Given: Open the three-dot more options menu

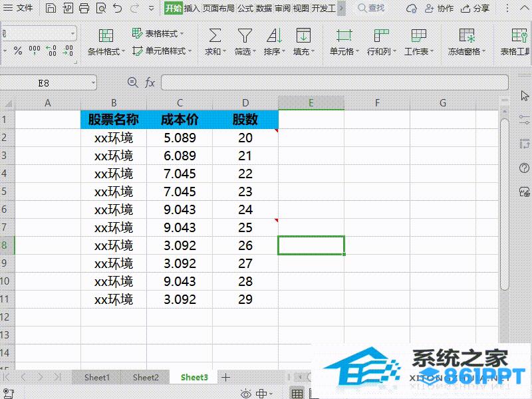Looking at the screenshot, I should click(507, 8).
